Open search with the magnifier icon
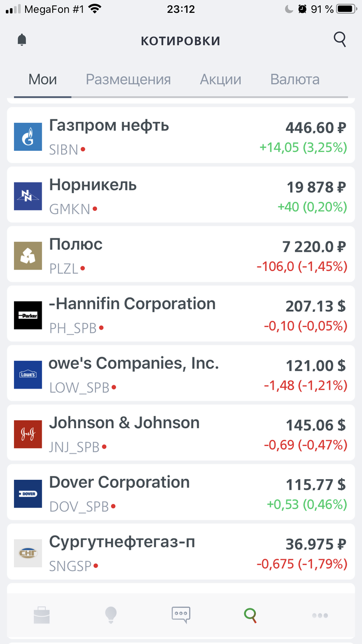 (340, 40)
